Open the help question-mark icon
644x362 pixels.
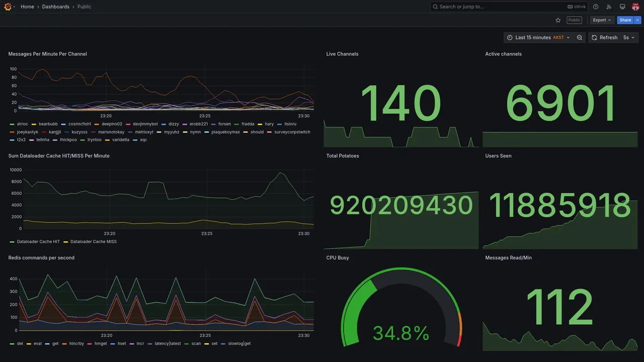596,7
